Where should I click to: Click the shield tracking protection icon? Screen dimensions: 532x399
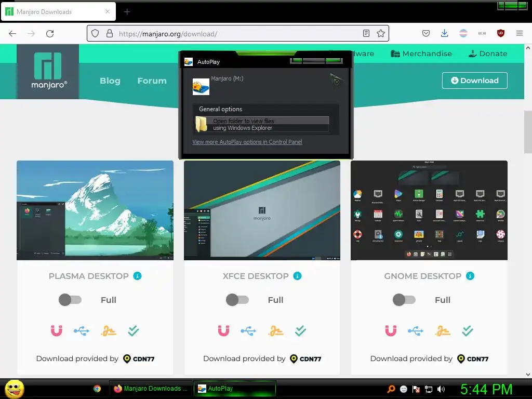[95, 33]
